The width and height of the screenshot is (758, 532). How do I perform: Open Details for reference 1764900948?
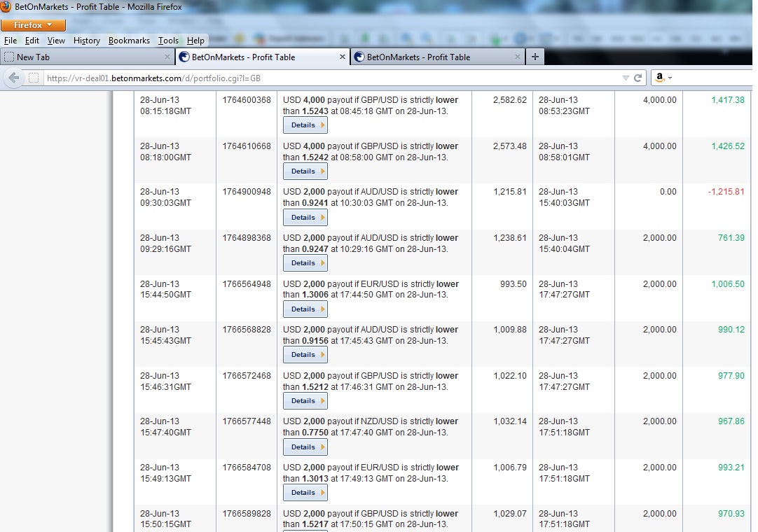click(305, 218)
